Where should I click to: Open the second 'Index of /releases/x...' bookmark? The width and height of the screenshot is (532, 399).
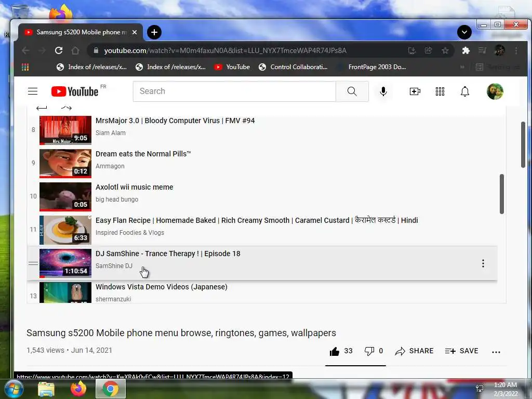[170, 67]
